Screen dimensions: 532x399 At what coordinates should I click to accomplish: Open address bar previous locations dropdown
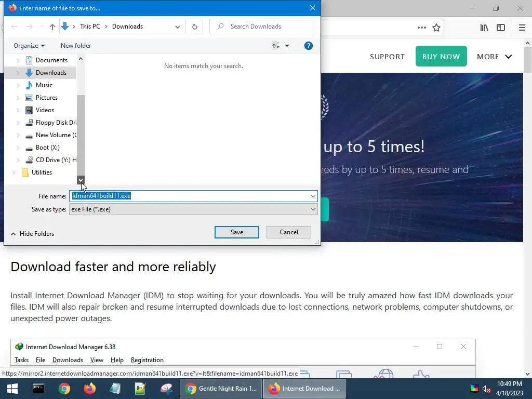pos(178,27)
